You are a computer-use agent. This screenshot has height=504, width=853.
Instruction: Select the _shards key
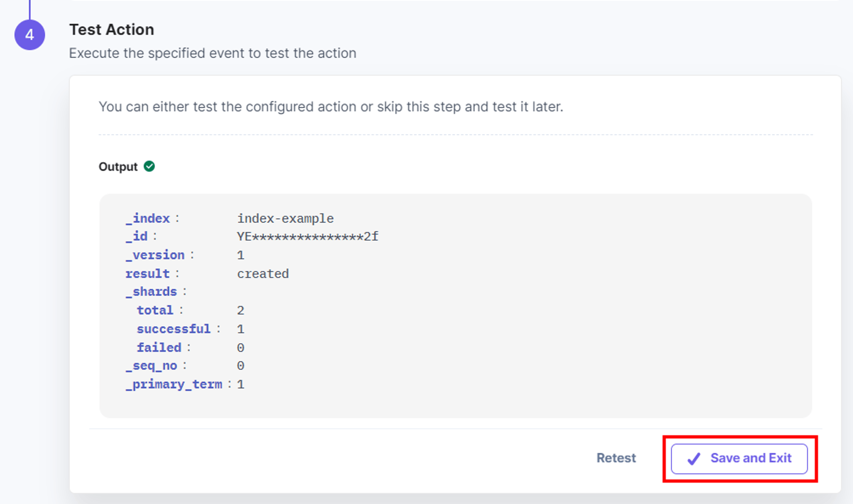pos(151,292)
